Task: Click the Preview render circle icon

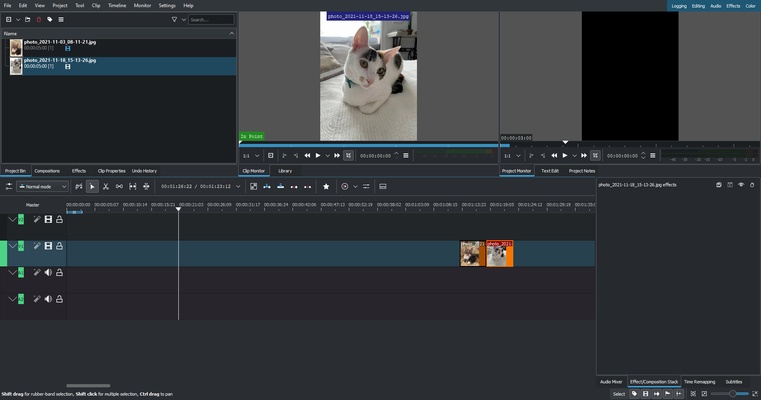Action: pos(345,186)
